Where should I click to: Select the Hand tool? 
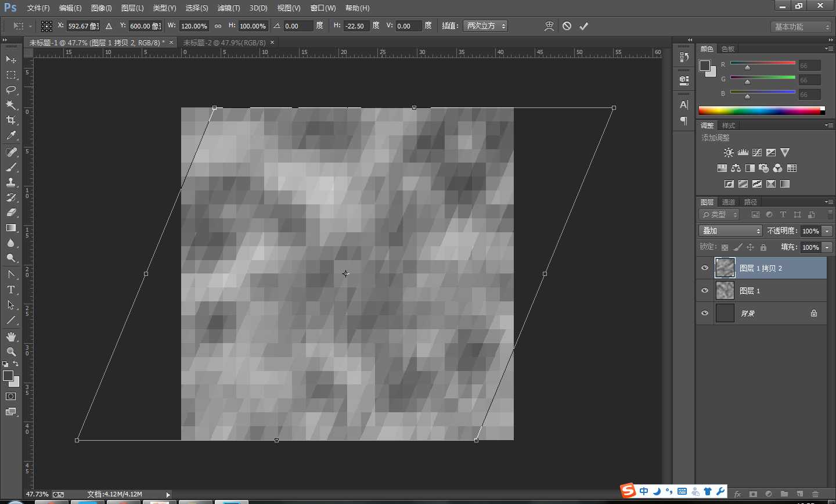tap(11, 337)
